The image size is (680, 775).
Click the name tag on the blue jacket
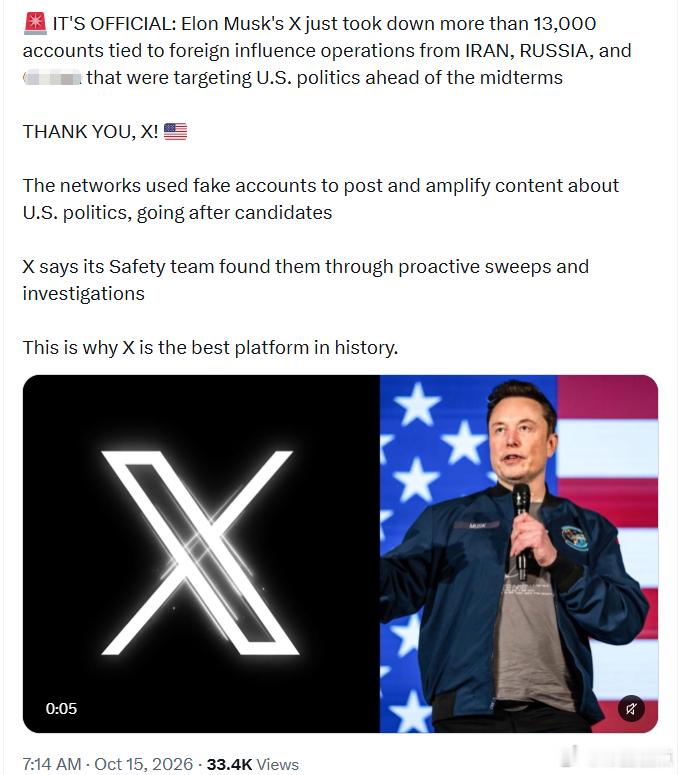pyautogui.click(x=476, y=526)
